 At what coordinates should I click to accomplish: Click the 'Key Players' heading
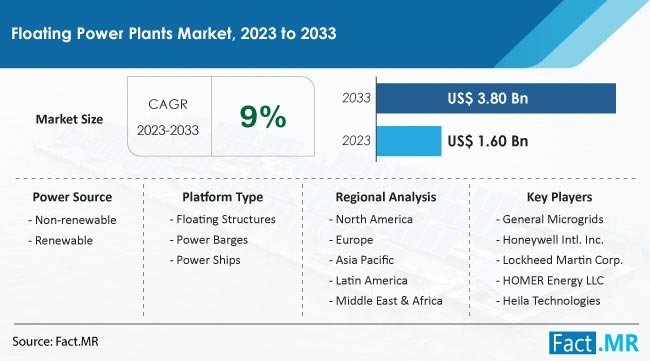click(x=559, y=197)
